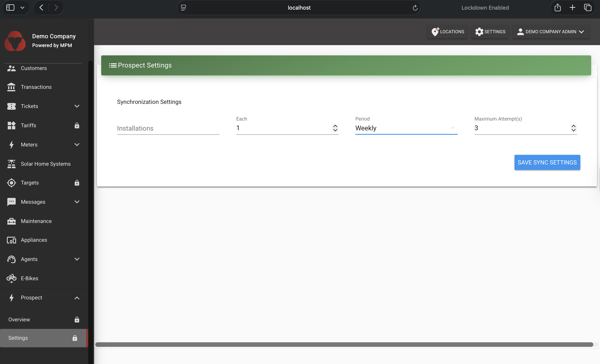
Task: Select Settings in the top navigation
Action: coord(490,32)
